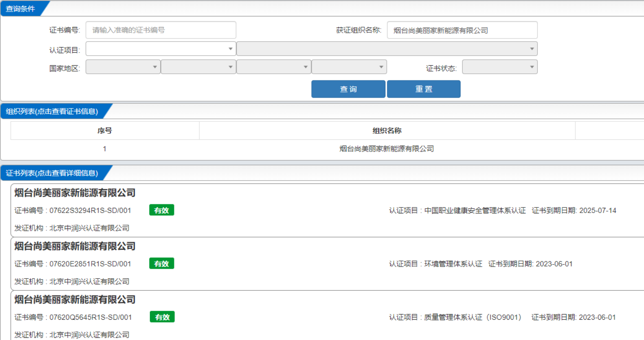
Task: Expand the wide grey dropdown beside 认证项目
Action: click(x=387, y=49)
